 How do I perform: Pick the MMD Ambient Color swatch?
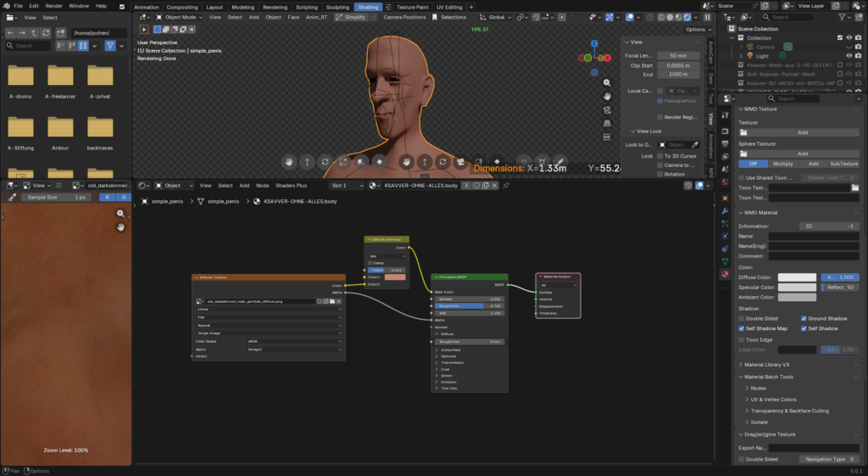tap(797, 298)
